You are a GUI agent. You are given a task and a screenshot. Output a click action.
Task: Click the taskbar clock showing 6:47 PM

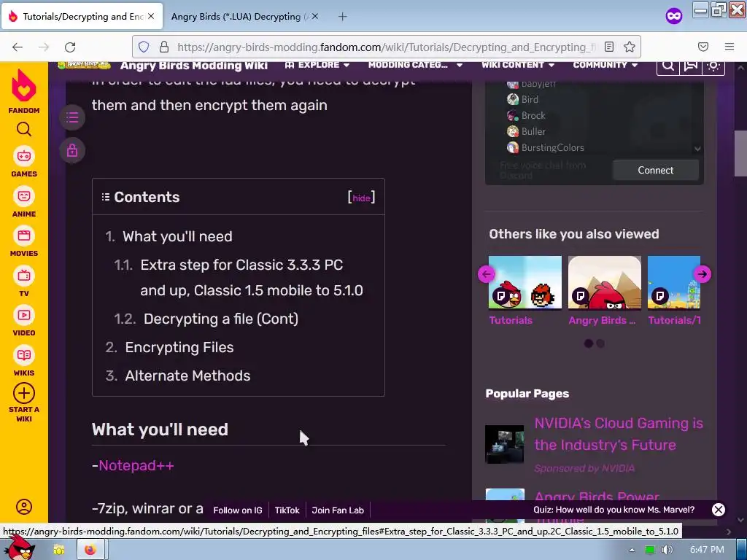coord(707,550)
